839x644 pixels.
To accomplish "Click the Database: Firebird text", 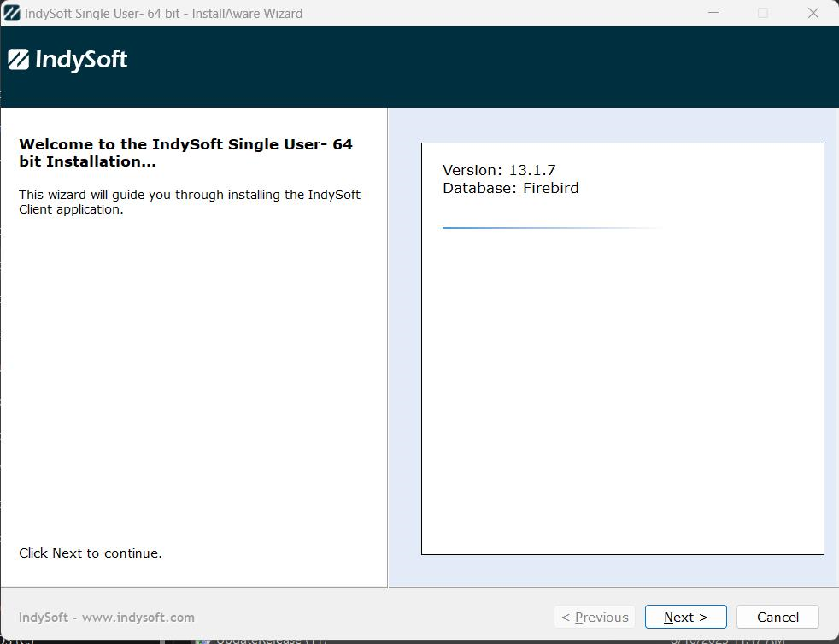I will point(510,188).
